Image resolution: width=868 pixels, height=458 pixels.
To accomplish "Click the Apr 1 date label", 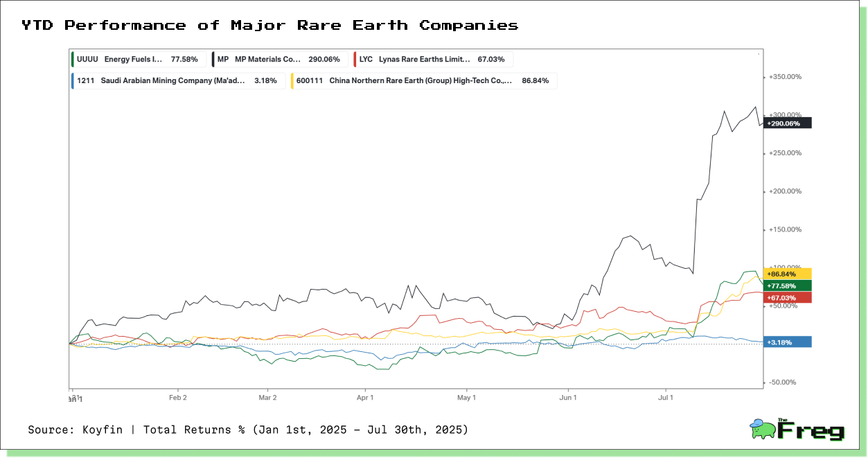I will [365, 398].
